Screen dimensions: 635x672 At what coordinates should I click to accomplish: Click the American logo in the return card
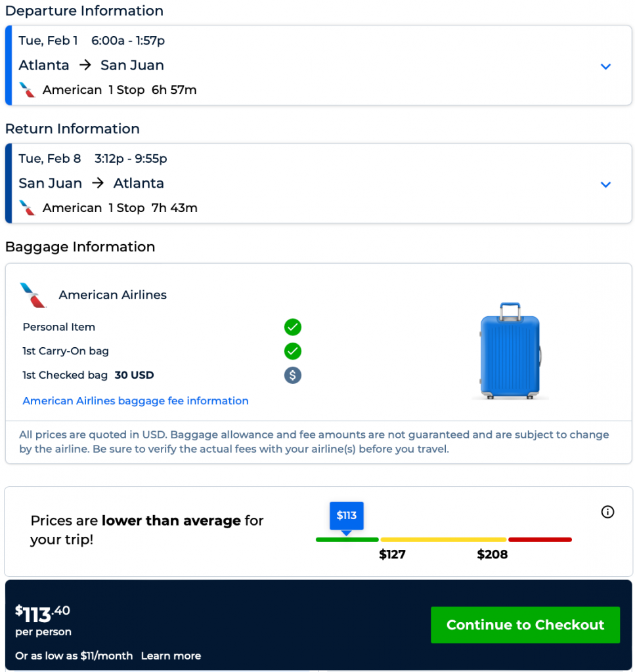pyautogui.click(x=27, y=208)
